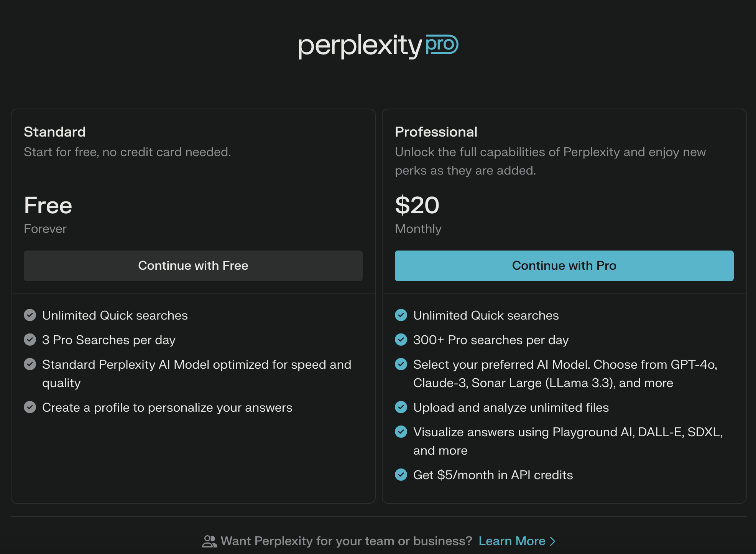Click the chevron after Learn More
Viewport: 756px width, 554px height.
coord(553,541)
